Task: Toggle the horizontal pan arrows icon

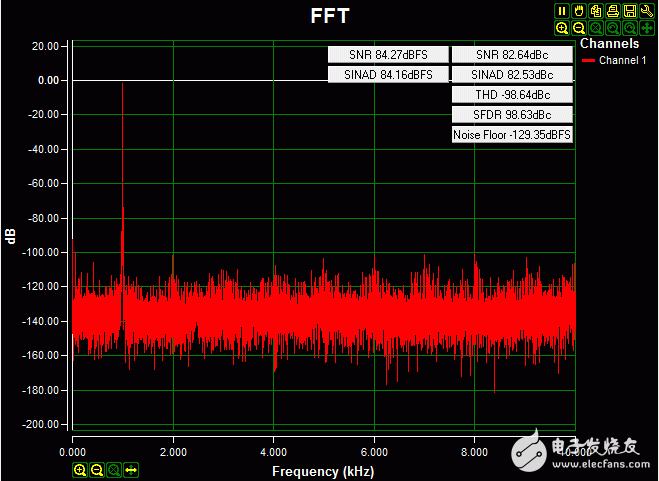Action: click(131, 470)
